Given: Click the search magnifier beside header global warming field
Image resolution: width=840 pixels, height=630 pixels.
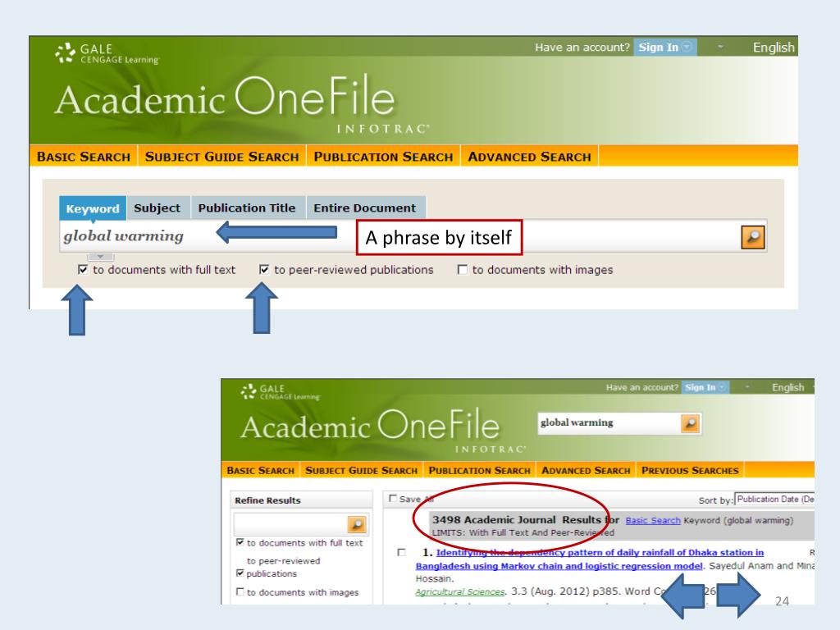Looking at the screenshot, I should (691, 423).
